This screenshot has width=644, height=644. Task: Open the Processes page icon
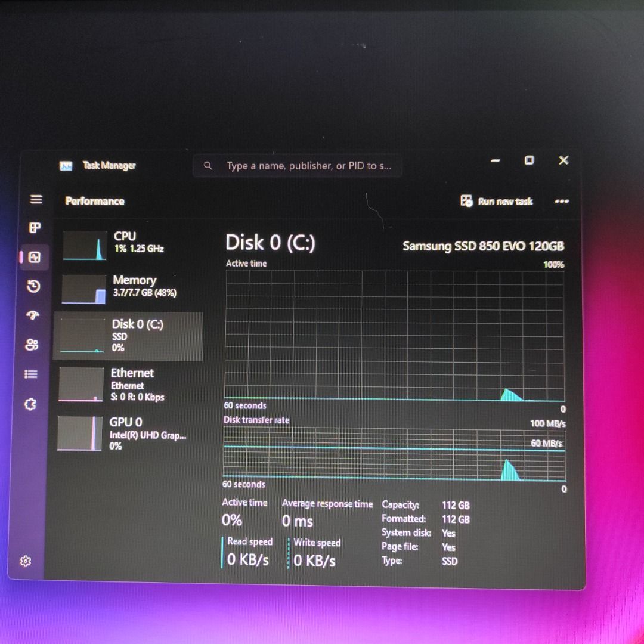(x=36, y=227)
